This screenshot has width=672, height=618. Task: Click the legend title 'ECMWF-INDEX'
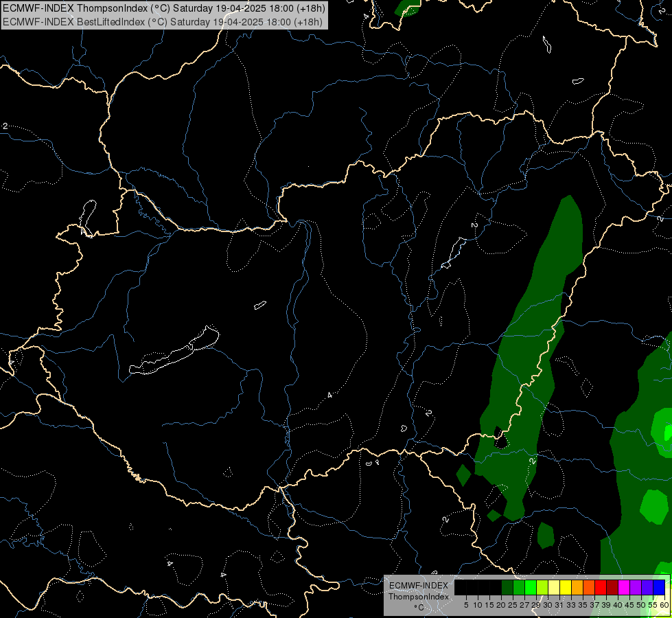point(419,586)
